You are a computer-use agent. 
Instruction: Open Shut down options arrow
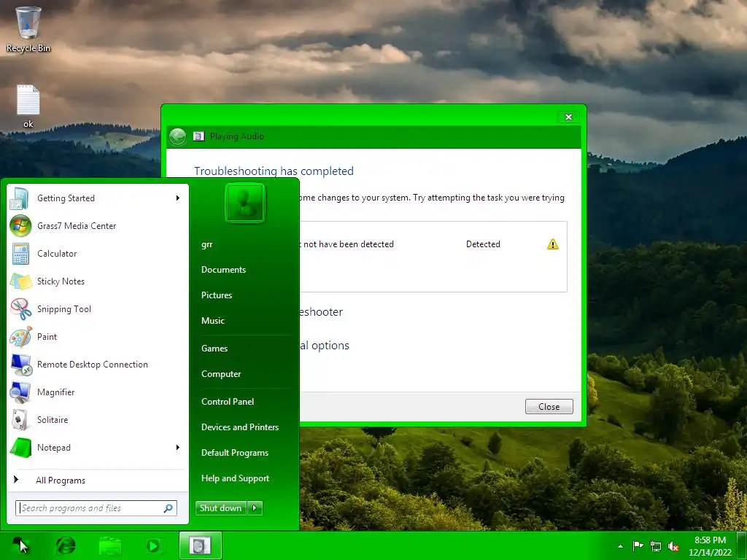(255, 508)
